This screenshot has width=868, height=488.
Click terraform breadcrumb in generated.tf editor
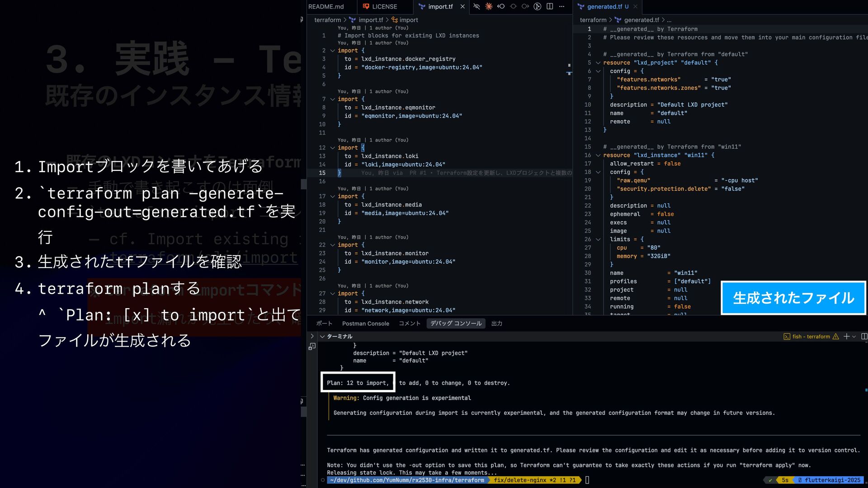click(593, 20)
